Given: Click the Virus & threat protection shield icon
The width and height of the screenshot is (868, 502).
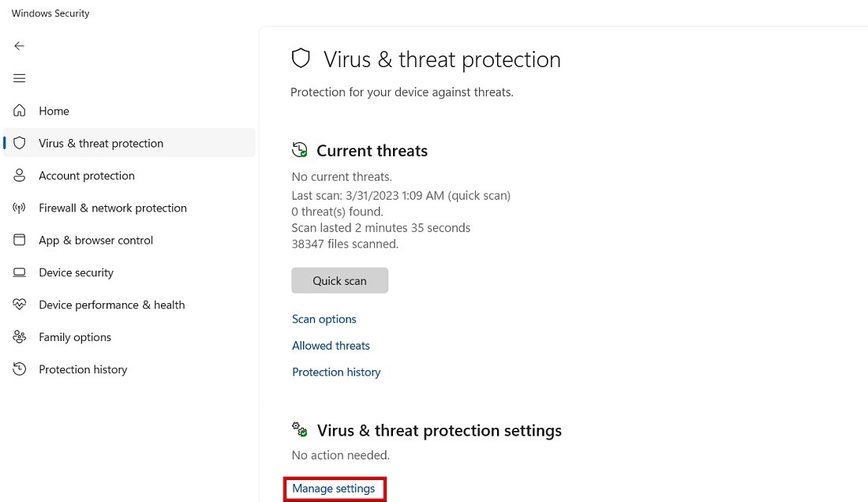Looking at the screenshot, I should [21, 143].
